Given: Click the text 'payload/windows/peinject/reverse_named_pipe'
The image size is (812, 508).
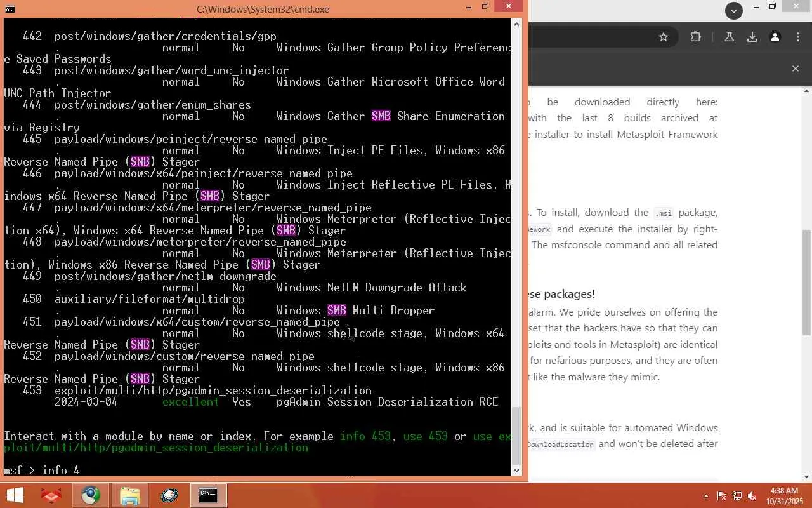Looking at the screenshot, I should [191, 139].
